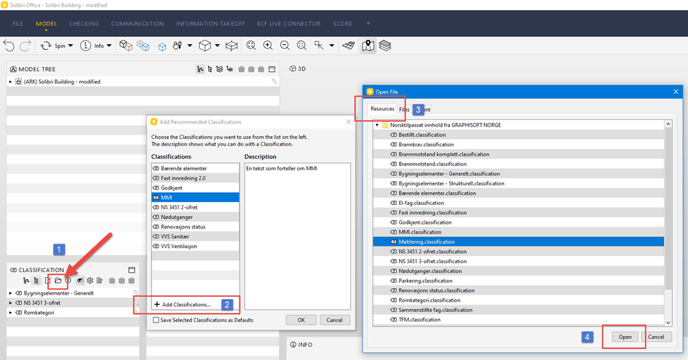Select Møblering.classification in the file list
Screen dimensions: 688x360
518,242
